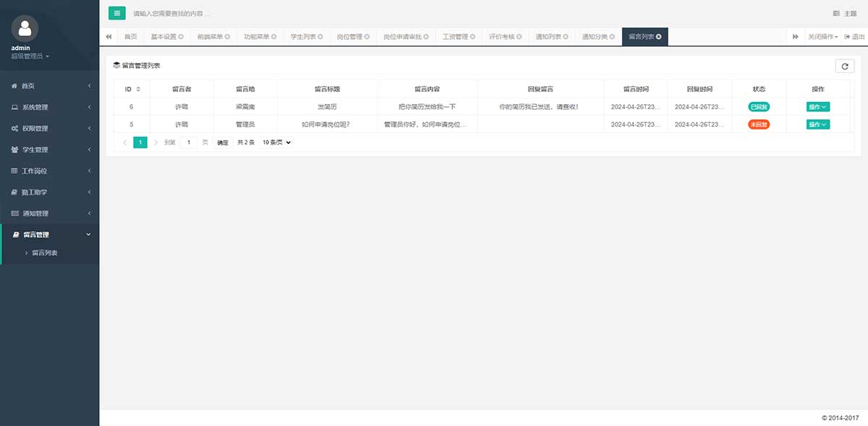Click the 确定 pagination confirm button
868x426 pixels.
click(x=223, y=142)
